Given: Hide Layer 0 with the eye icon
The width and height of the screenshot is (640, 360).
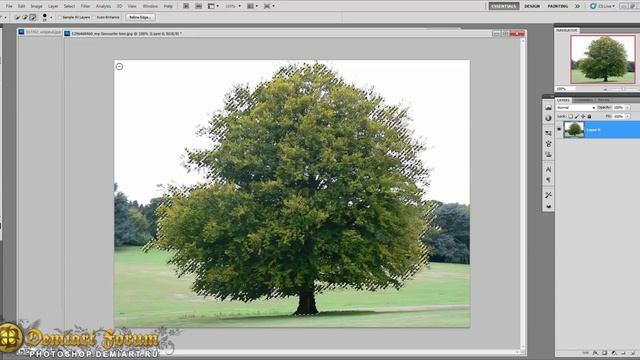Looking at the screenshot, I should [559, 130].
